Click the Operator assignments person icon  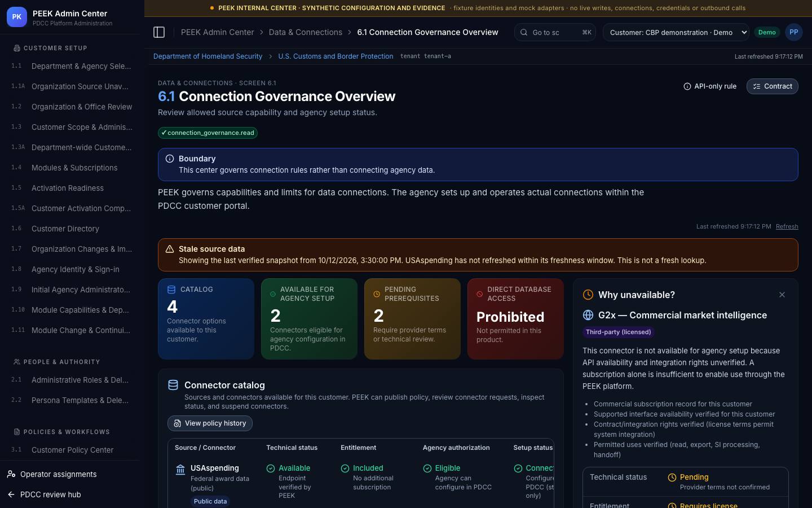pyautogui.click(x=11, y=474)
